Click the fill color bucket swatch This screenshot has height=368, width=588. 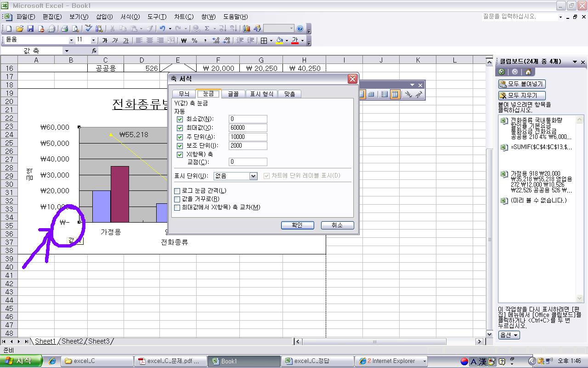pos(279,40)
